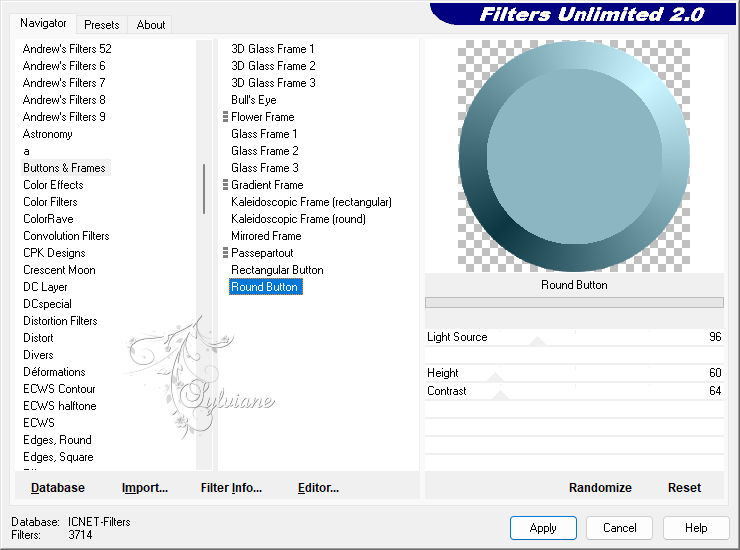Select the Divers category
Screen dimensions: 740x550
coord(38,355)
